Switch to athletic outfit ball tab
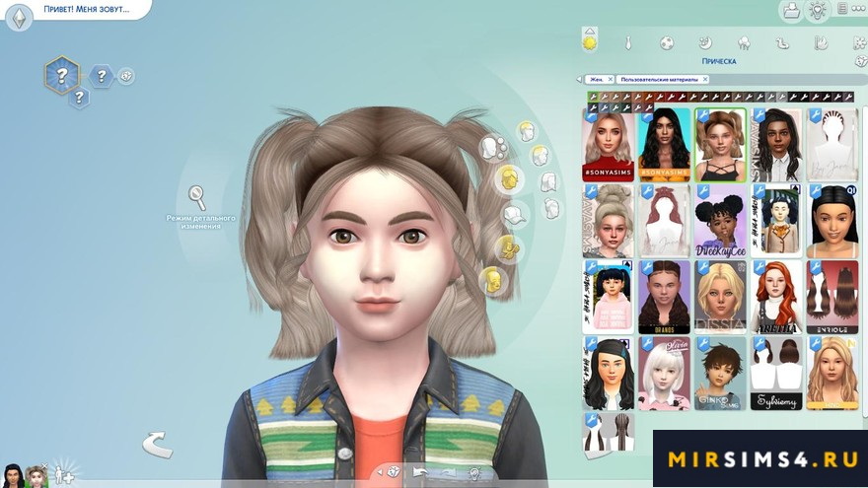 667,42
